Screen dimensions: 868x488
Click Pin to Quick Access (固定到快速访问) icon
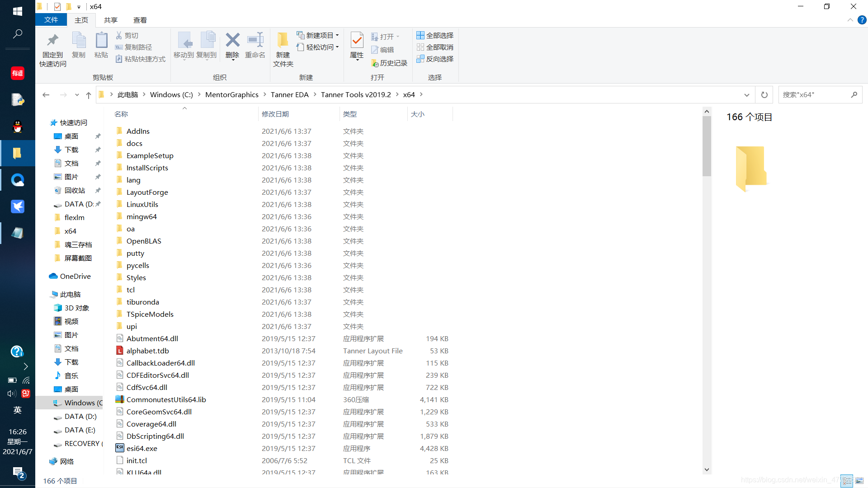pyautogui.click(x=53, y=41)
